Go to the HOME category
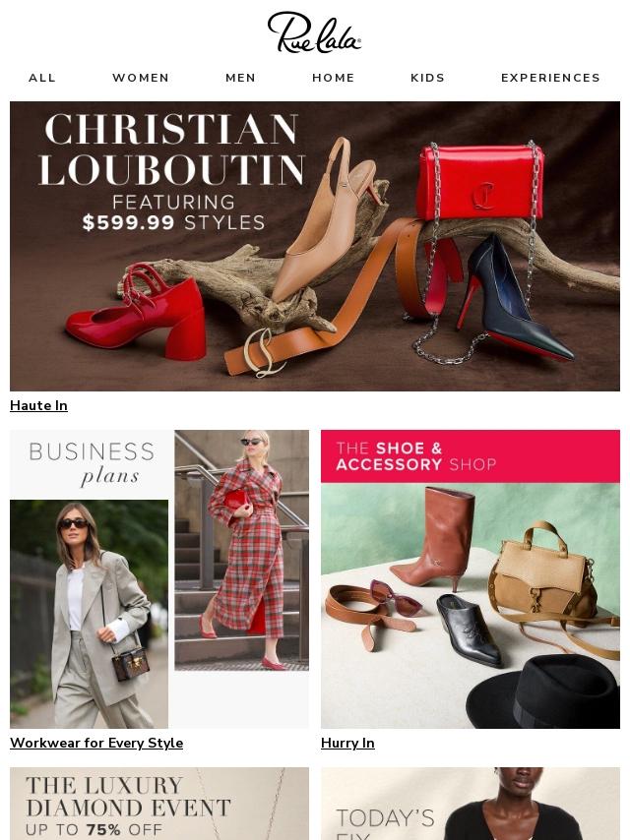The height and width of the screenshot is (840, 630). 334,78
